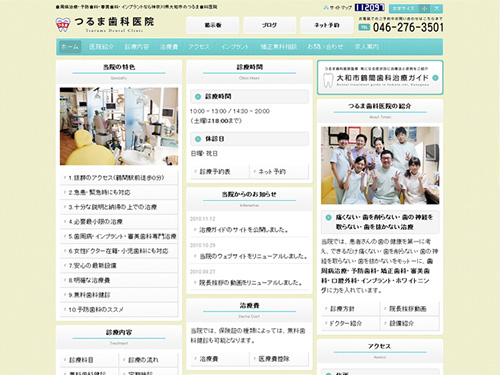Select 治療費 in the navigation bar
The width and height of the screenshot is (500, 375).
click(x=169, y=47)
